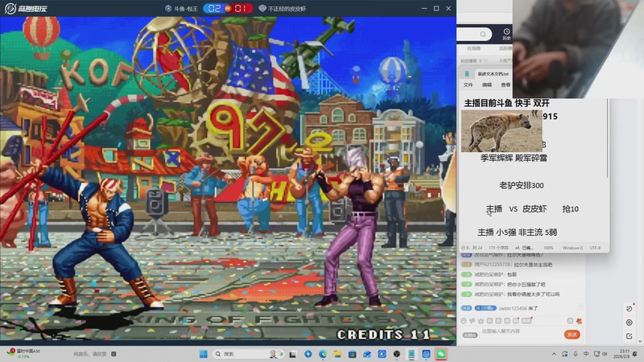Click the text '季军辉辉 殿军碎雪'

click(514, 158)
